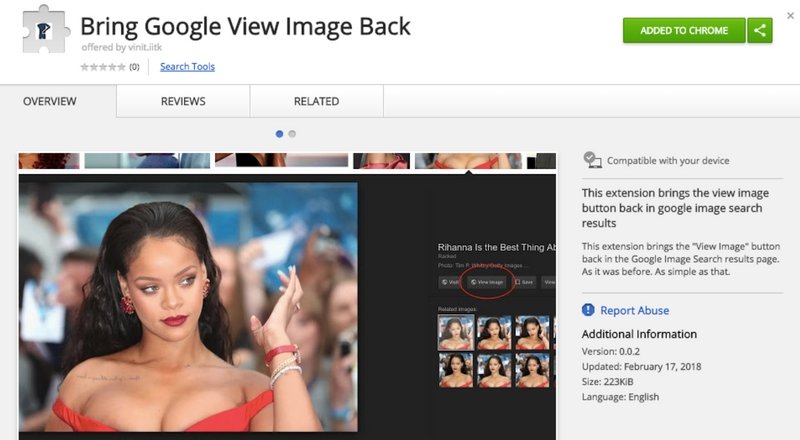Image resolution: width=800 pixels, height=440 pixels.
Task: Click the Report Abuse link
Action: (x=634, y=310)
